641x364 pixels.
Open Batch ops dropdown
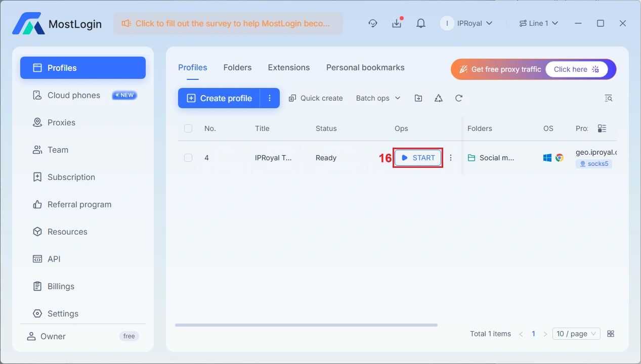point(378,98)
